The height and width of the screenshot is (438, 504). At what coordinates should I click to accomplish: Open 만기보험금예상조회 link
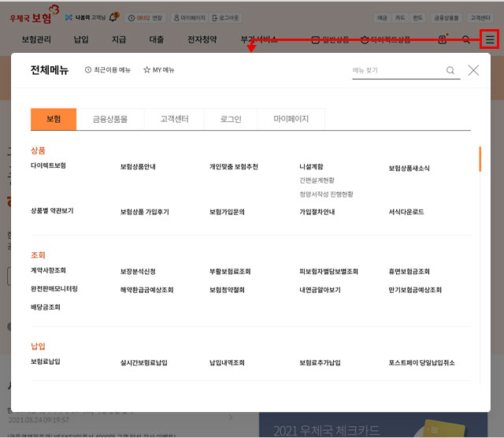415,290
